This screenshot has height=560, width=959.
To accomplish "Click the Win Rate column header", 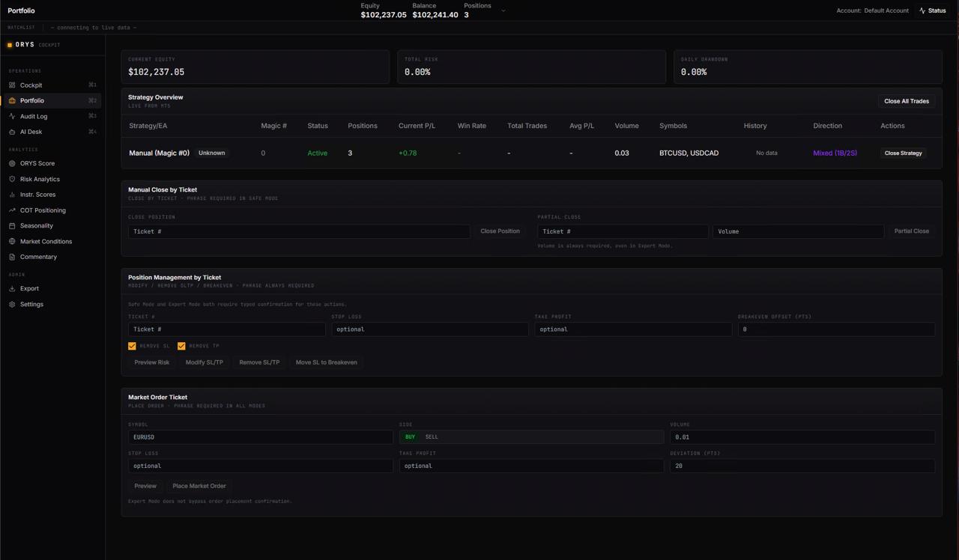I will [472, 126].
